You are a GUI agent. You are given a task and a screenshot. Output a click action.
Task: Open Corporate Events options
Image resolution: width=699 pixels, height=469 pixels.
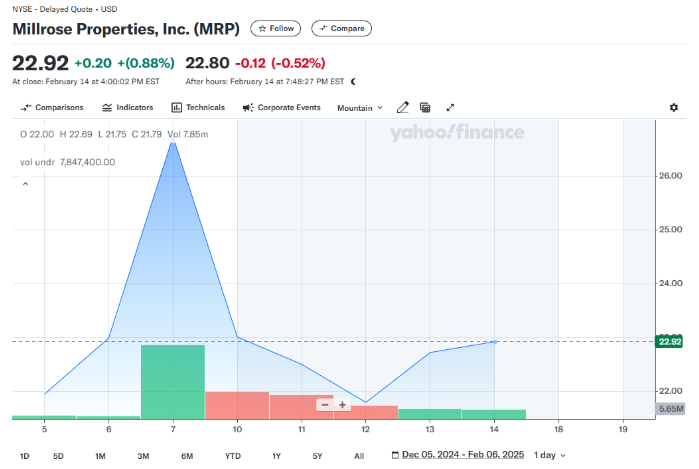(281, 107)
